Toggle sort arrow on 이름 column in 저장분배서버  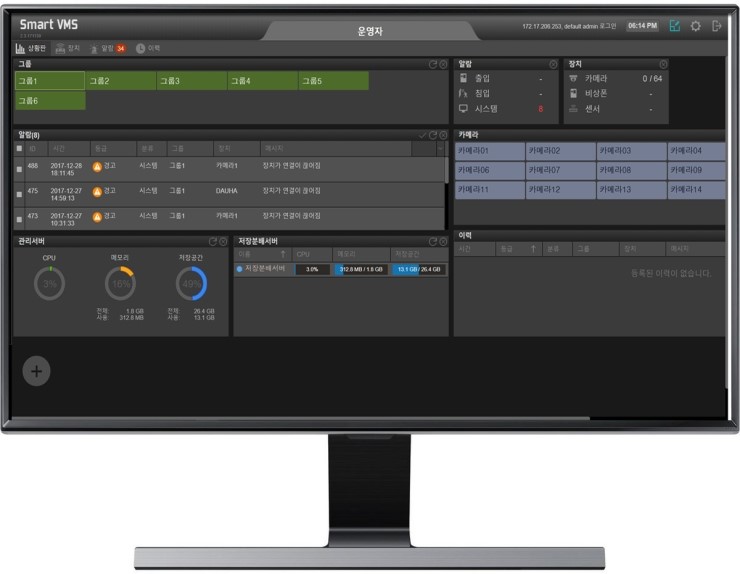pos(283,254)
